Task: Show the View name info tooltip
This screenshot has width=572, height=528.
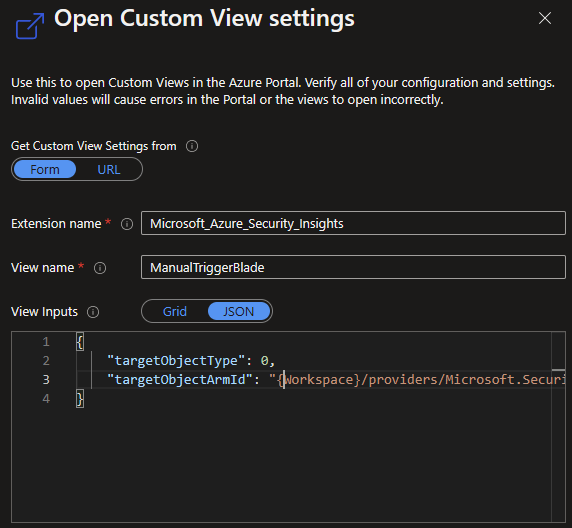Action: click(100, 268)
